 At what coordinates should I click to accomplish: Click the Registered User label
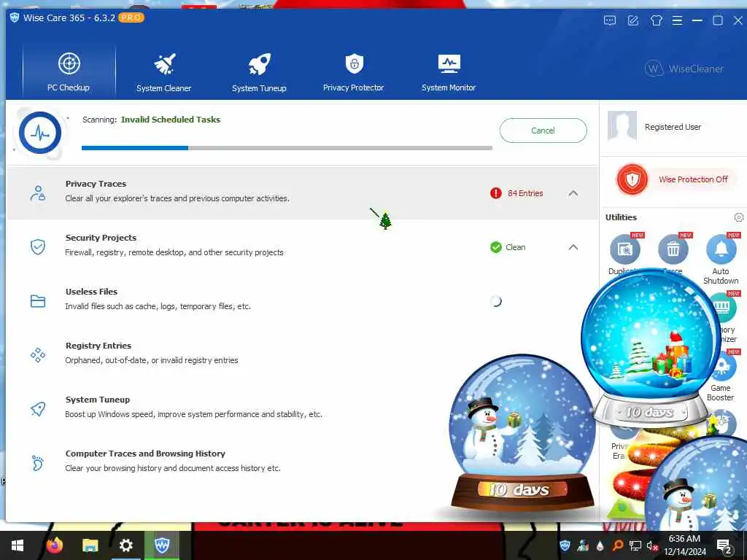pos(673,127)
